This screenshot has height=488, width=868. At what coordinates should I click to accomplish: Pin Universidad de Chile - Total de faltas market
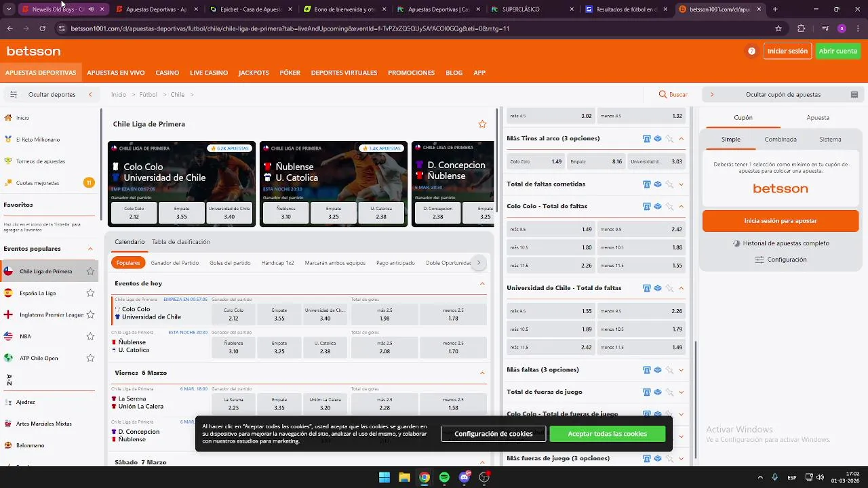(x=669, y=288)
